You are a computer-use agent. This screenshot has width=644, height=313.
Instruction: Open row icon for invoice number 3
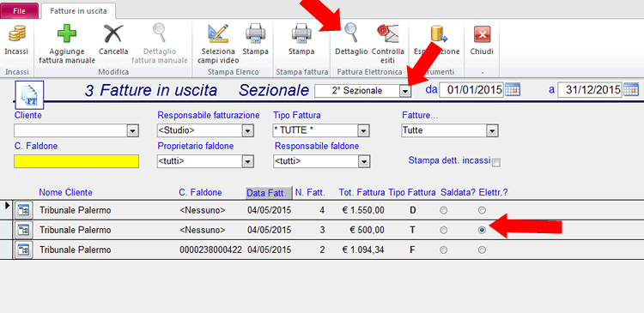tap(23, 230)
